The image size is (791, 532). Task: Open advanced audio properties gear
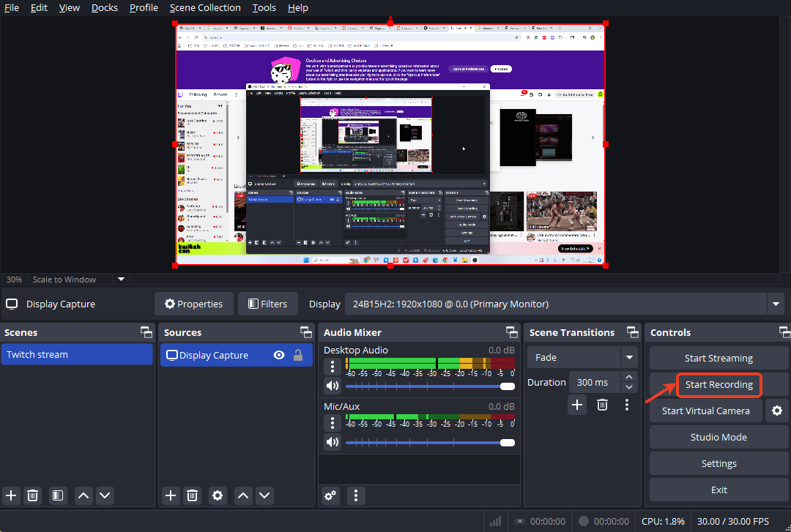point(330,495)
